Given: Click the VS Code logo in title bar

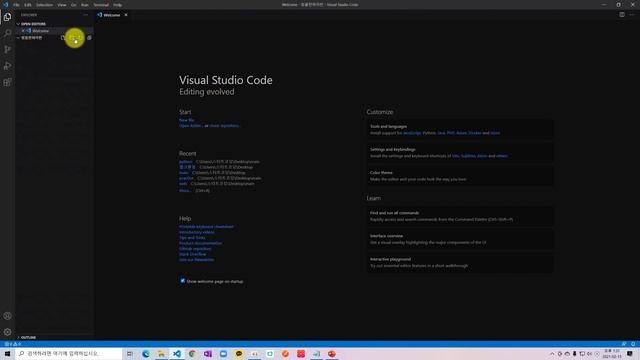Looking at the screenshot, I should coord(5,4).
